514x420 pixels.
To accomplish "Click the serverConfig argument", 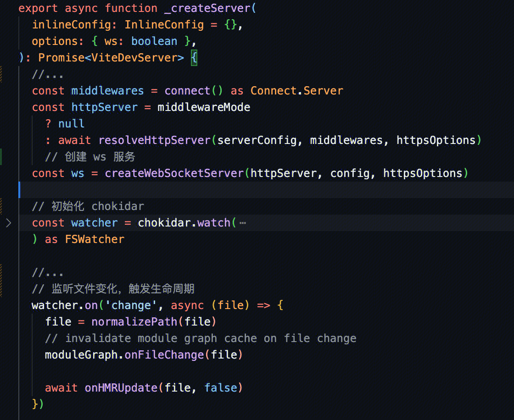I will point(257,140).
